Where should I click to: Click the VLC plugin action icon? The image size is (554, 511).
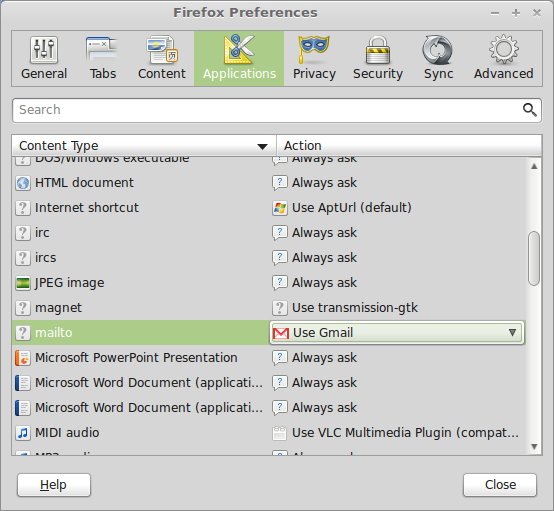point(280,433)
